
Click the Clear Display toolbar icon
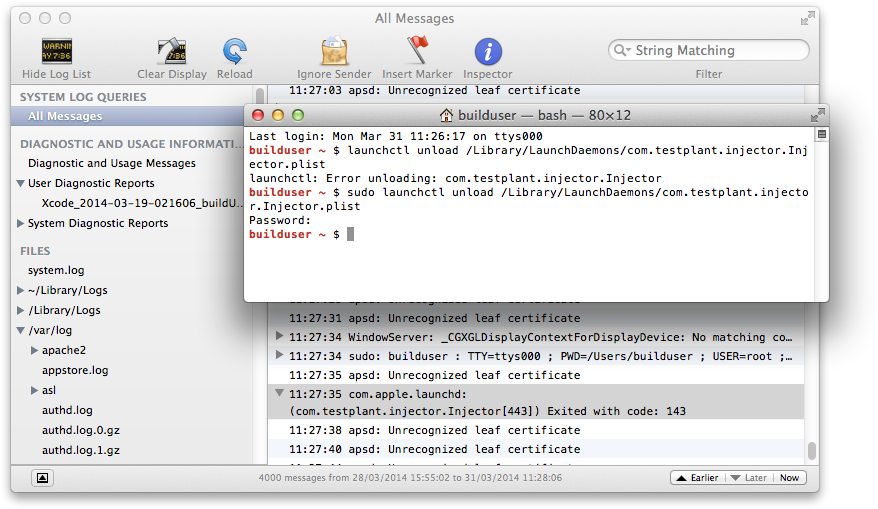click(172, 52)
